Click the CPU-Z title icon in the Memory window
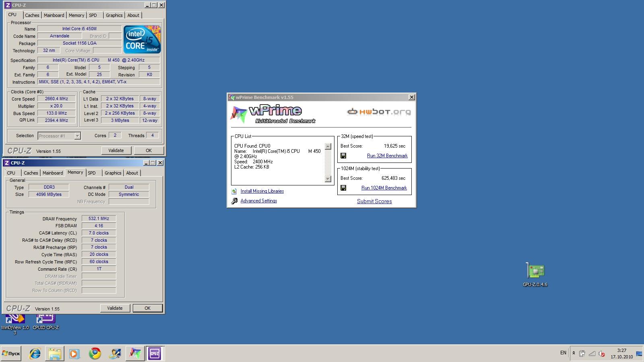This screenshot has height=362, width=644. [6, 163]
